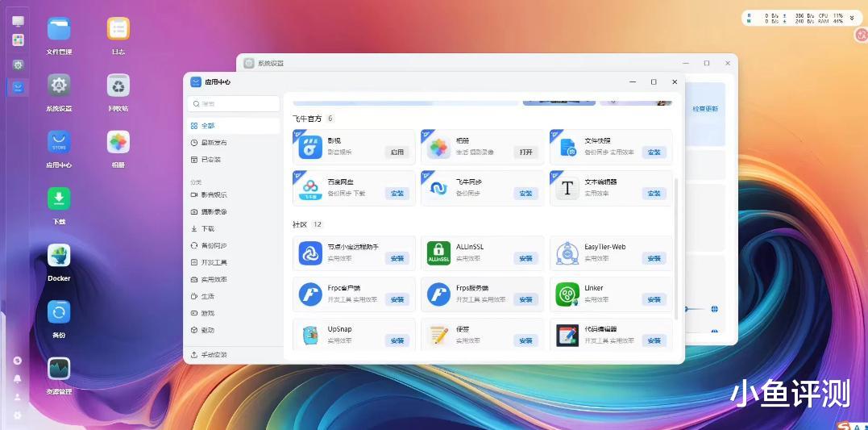The width and height of the screenshot is (868, 430).
Task: Install 便签 app
Action: pyautogui.click(x=525, y=340)
